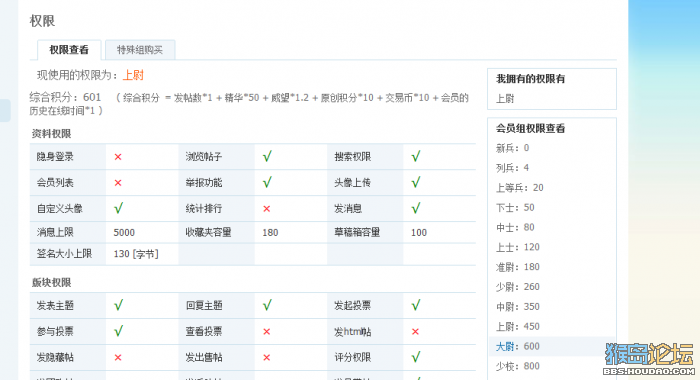
Task: View the 上士: 120 group permissions
Action: coord(518,247)
